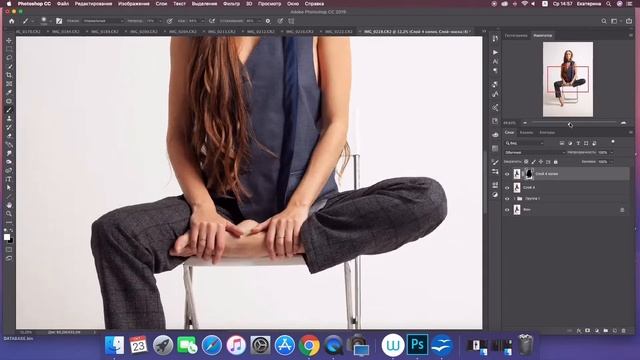
Task: Click the zoom out button in Navigator
Action: pos(525,123)
